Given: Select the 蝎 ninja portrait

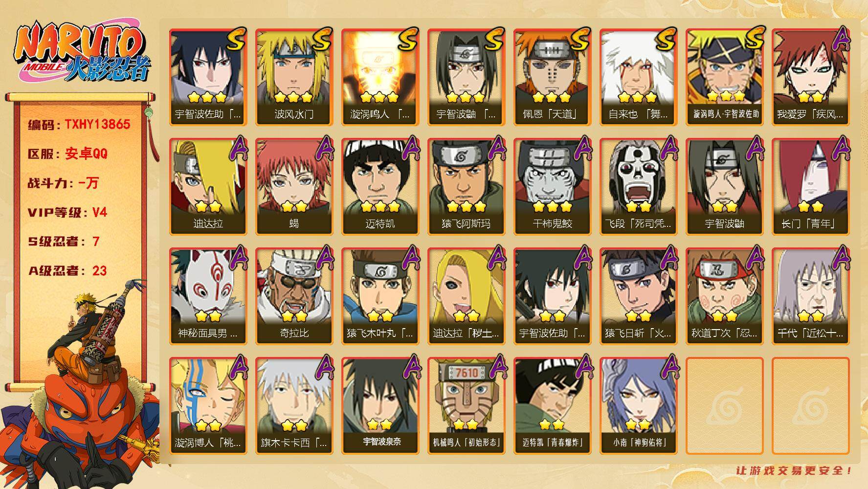Looking at the screenshot, I should pyautogui.click(x=294, y=187).
